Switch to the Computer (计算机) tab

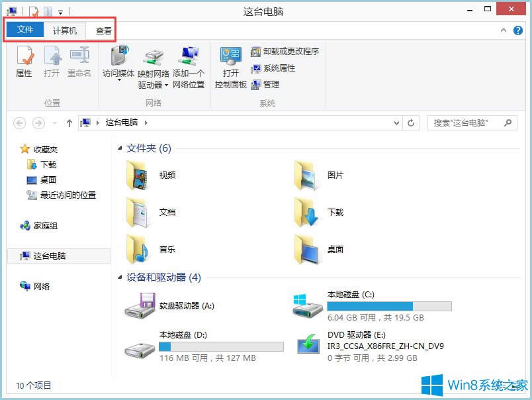point(64,29)
